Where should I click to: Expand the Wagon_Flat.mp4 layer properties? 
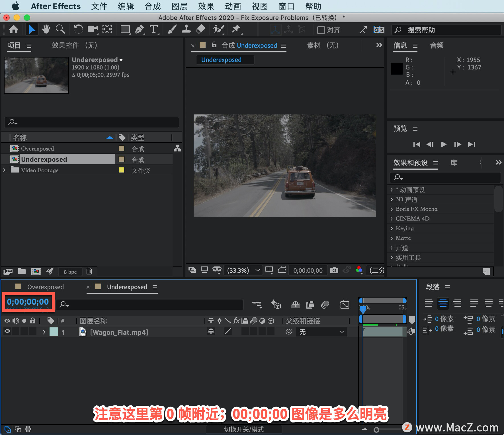(x=44, y=332)
